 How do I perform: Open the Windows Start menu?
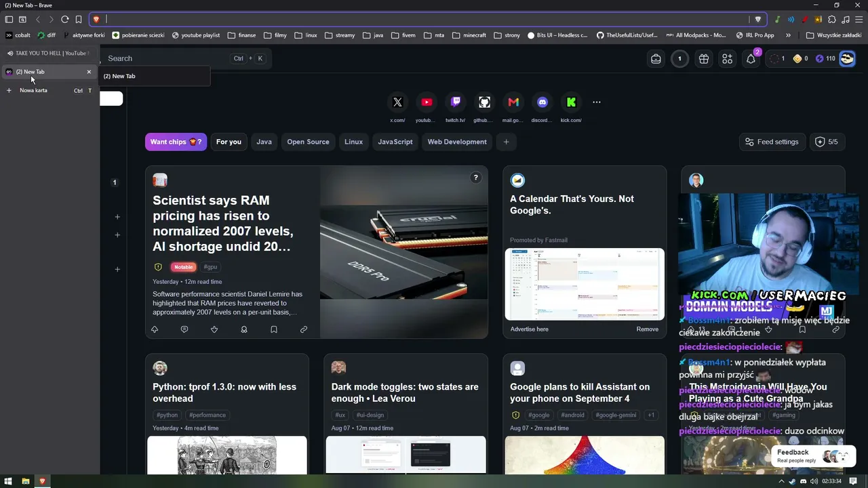[x=9, y=481]
